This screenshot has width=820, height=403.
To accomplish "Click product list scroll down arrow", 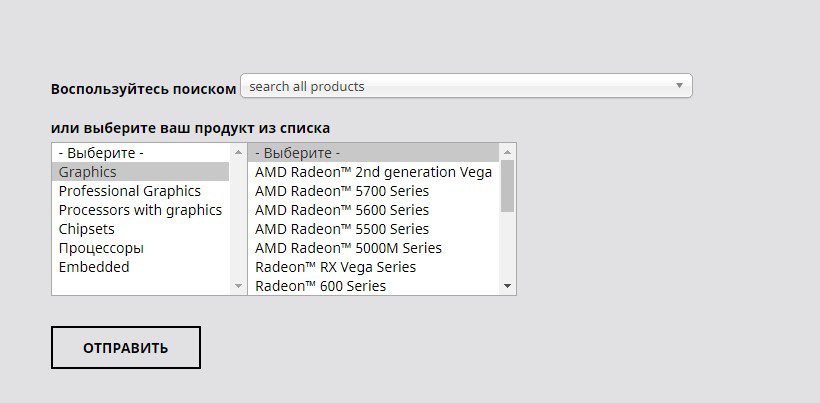I will pyautogui.click(x=507, y=286).
